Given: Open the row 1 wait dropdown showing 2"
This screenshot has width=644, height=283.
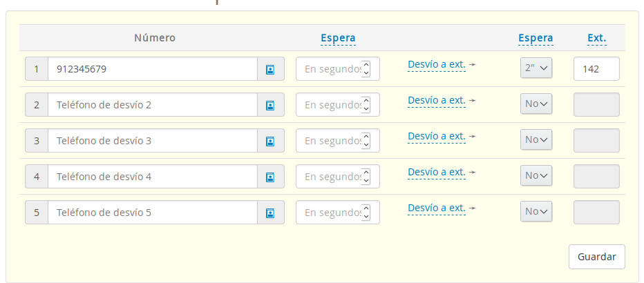Looking at the screenshot, I should pos(536,68).
